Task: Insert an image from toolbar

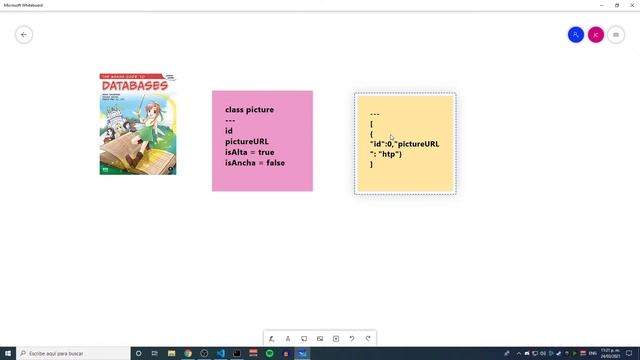Action: point(320,338)
